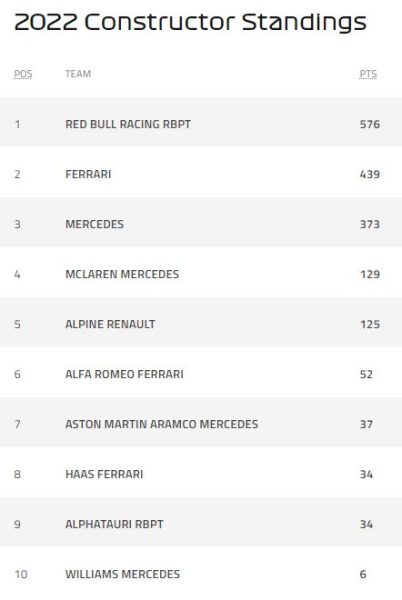402x600 pixels.
Task: Open the Williams Mercedes team link
Action: click(x=122, y=574)
